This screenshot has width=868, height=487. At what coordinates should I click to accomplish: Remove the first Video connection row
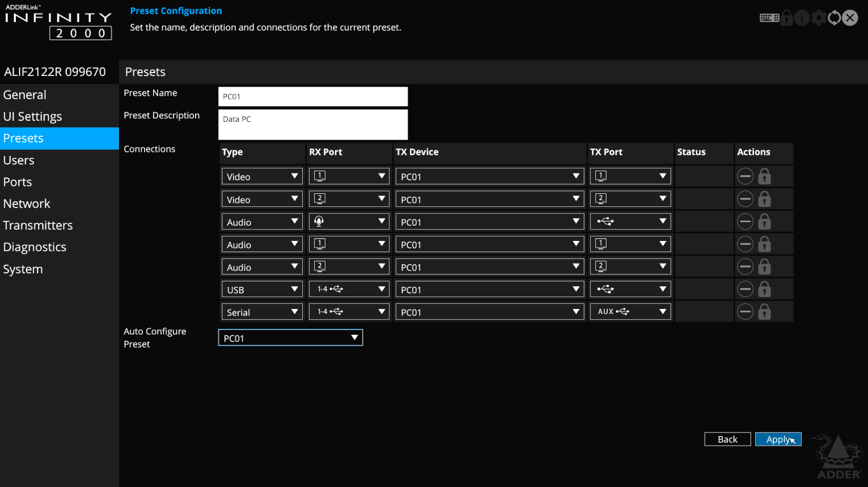(745, 176)
